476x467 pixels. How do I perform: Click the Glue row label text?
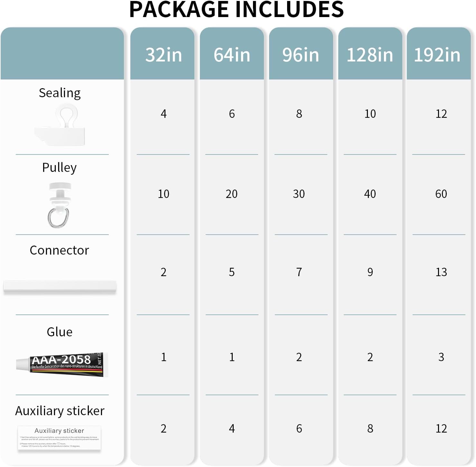pos(60,332)
